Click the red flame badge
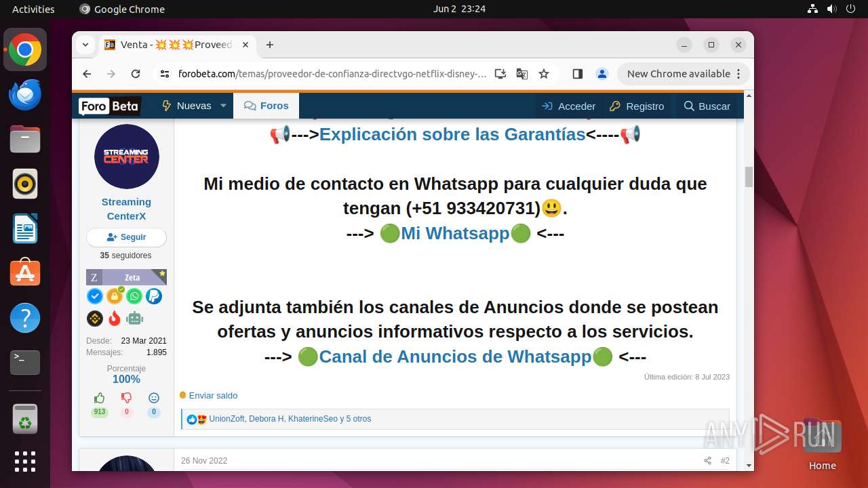Screen dimensions: 868x488 tap(115, 318)
